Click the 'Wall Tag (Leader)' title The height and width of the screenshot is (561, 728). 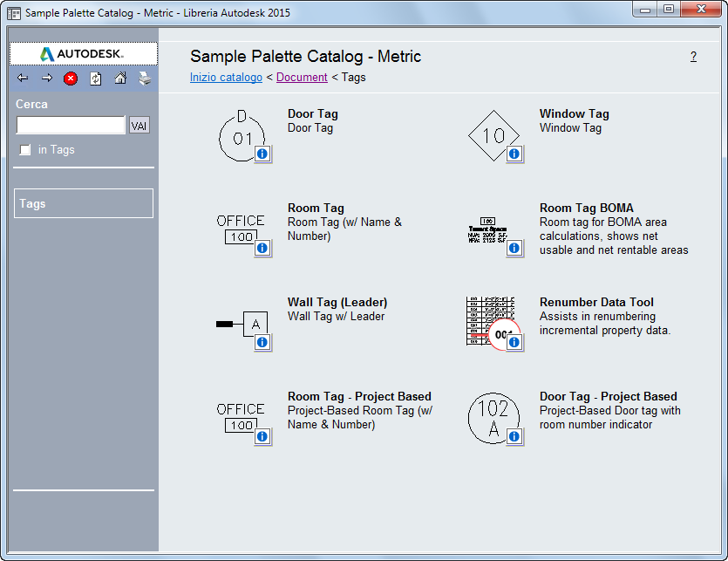(x=337, y=302)
